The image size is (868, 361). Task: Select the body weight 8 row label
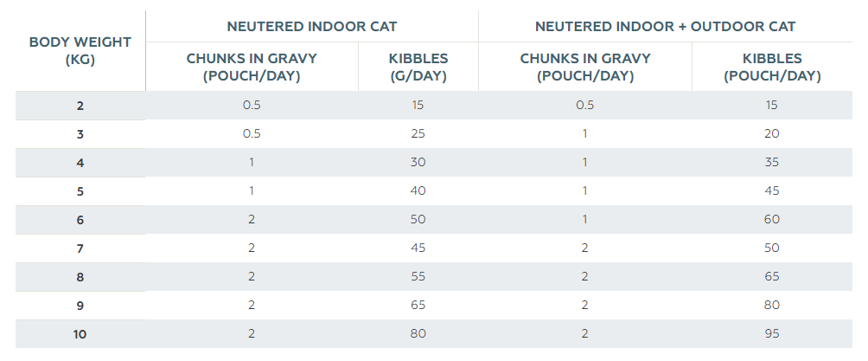tap(80, 277)
